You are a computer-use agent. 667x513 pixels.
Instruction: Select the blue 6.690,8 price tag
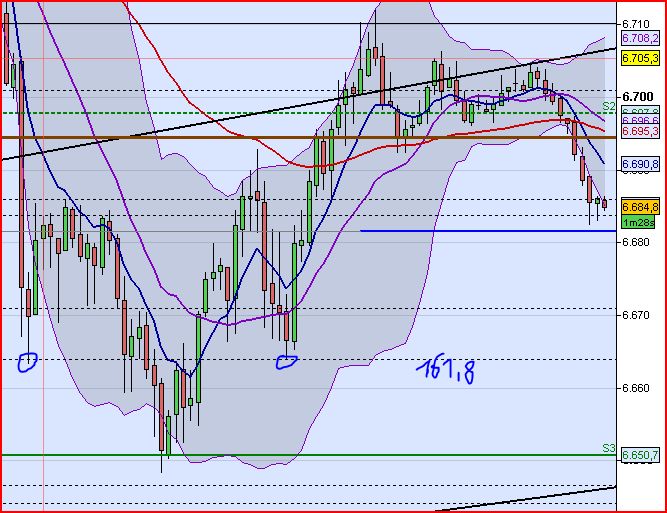641,164
